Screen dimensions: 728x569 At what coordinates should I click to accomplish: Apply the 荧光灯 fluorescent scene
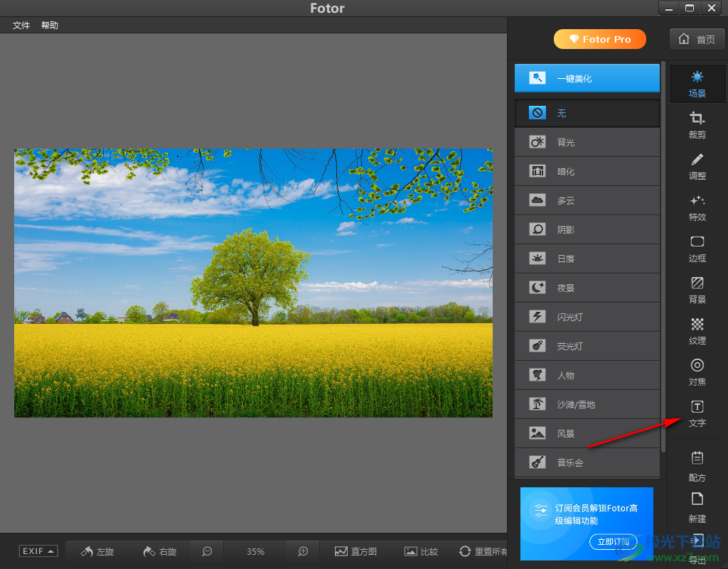pyautogui.click(x=587, y=347)
